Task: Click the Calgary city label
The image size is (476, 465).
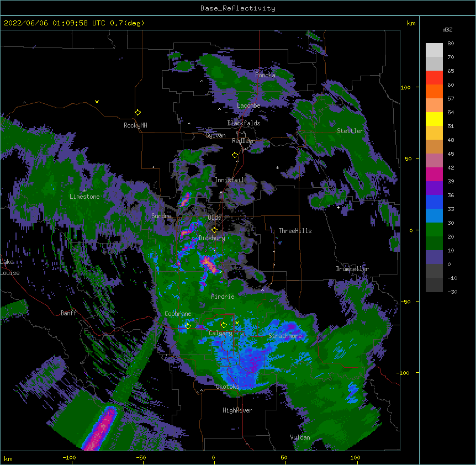Action: tap(221, 333)
